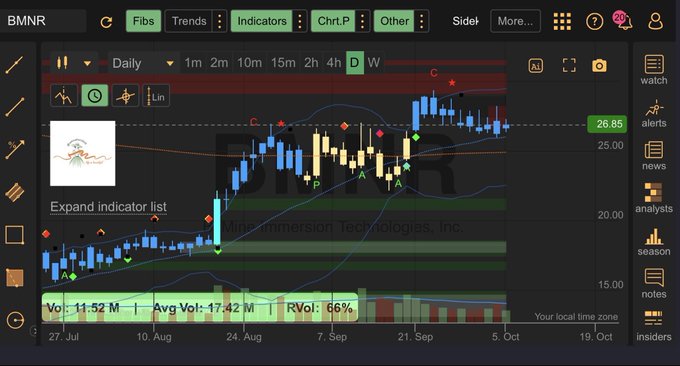Click the refresh chart icon
The image size is (680, 366).
[106, 22]
